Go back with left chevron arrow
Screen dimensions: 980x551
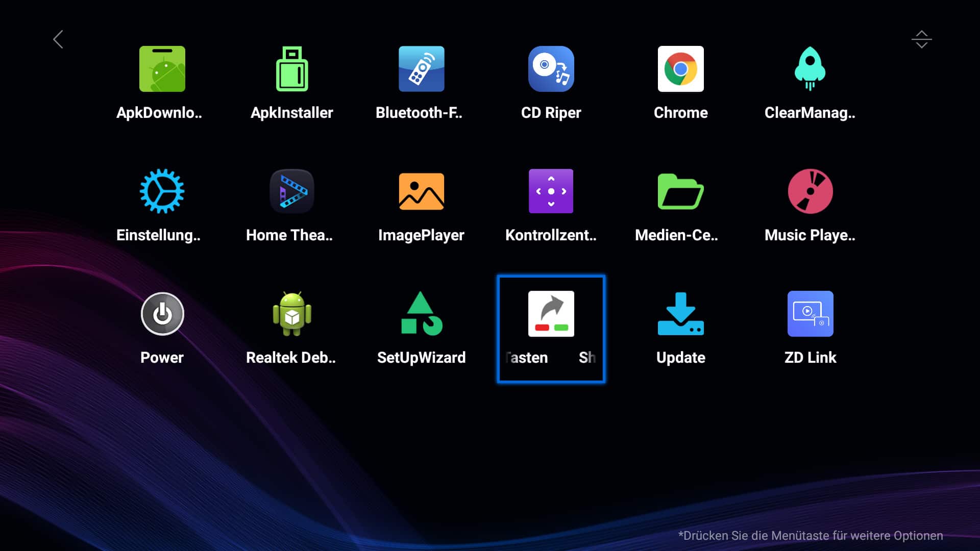pyautogui.click(x=58, y=39)
